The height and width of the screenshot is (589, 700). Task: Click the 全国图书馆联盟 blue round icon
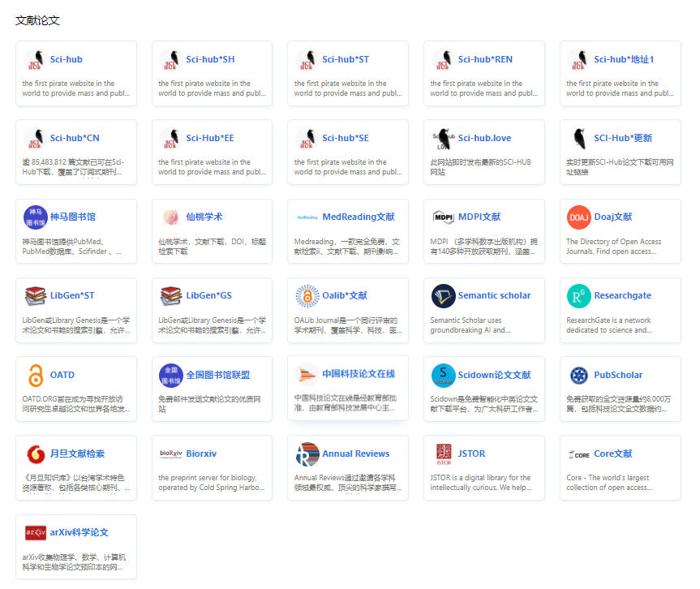tap(171, 375)
